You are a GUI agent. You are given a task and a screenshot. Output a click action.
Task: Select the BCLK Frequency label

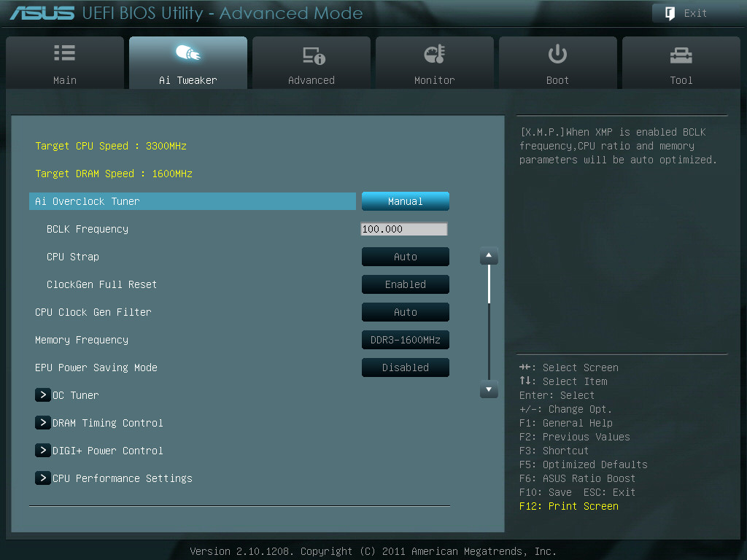[x=88, y=229]
